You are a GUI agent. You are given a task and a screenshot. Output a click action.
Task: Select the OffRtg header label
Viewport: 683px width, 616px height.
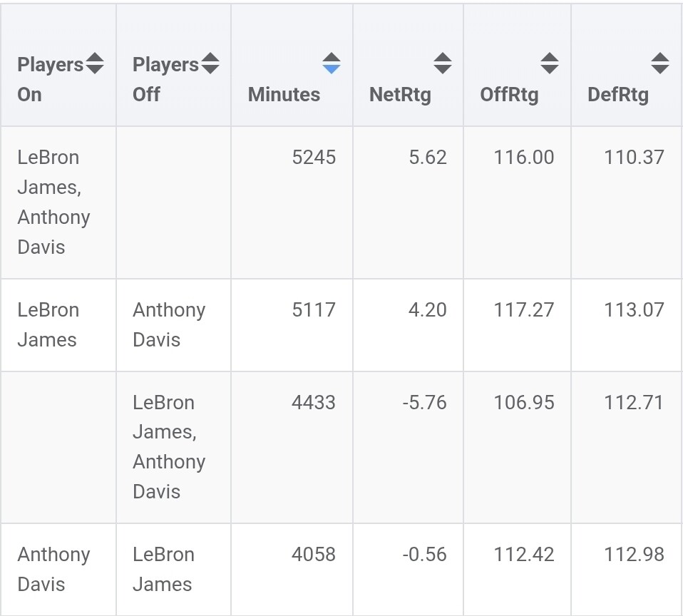tap(509, 94)
